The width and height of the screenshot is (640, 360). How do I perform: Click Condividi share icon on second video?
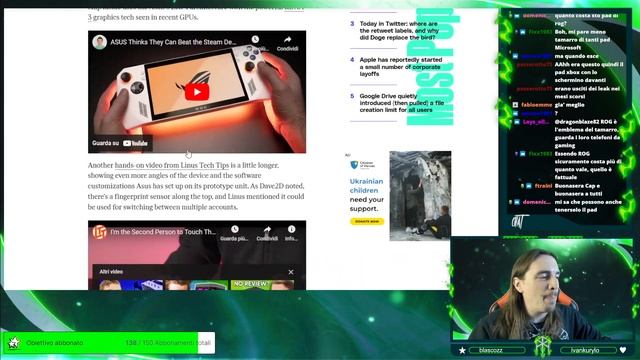click(x=267, y=230)
